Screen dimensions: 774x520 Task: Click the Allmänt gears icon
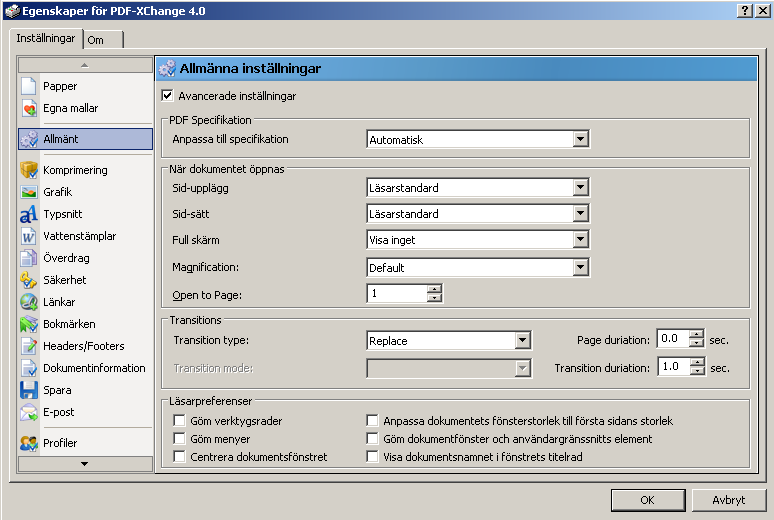tap(29, 139)
